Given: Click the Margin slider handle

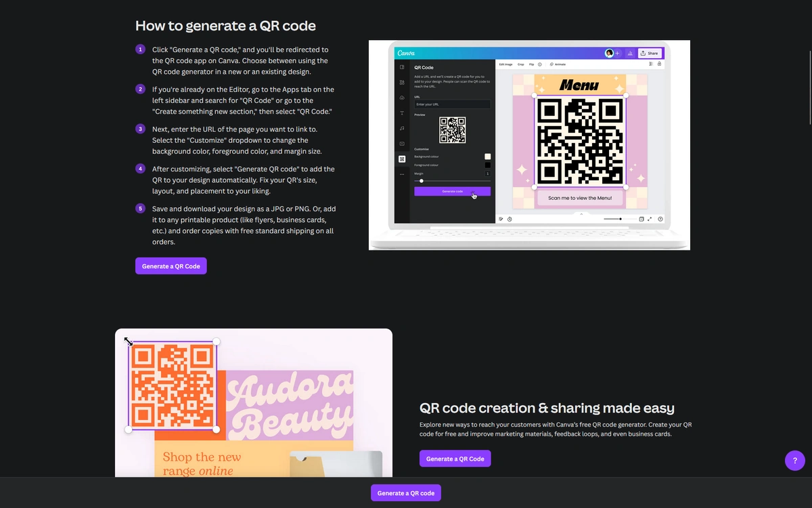Looking at the screenshot, I should (x=422, y=181).
